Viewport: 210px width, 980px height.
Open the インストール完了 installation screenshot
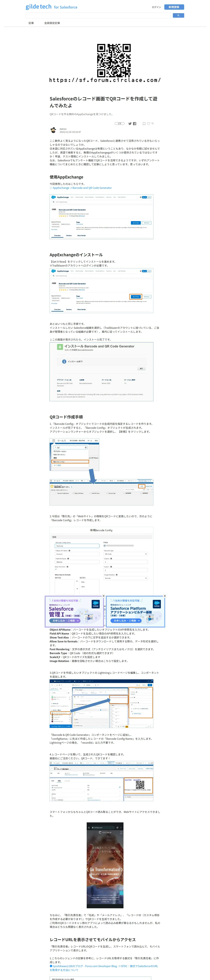101,372
